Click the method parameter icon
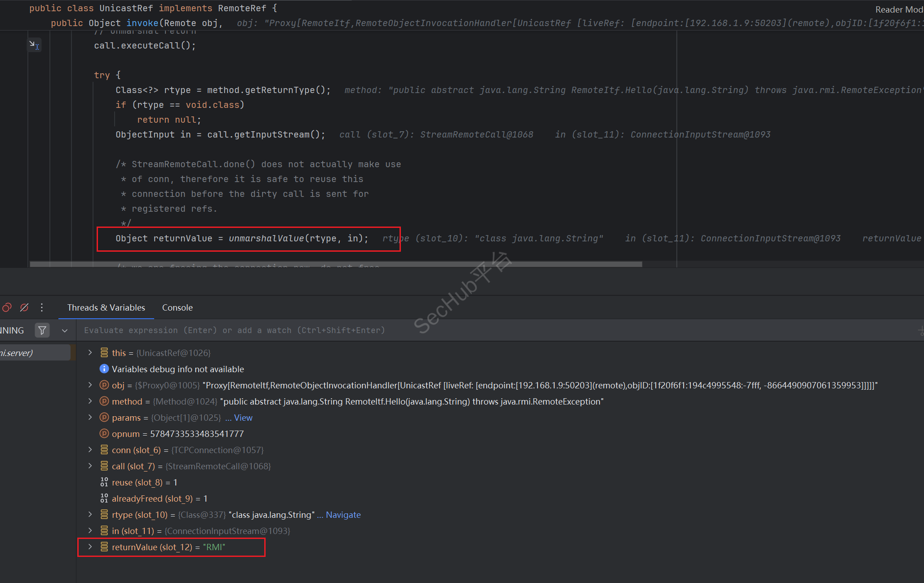This screenshot has width=924, height=583. coord(104,401)
